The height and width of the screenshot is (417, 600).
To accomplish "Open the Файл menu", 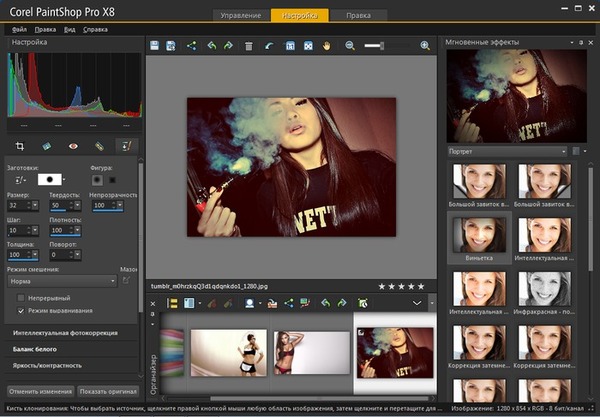I will pyautogui.click(x=19, y=30).
